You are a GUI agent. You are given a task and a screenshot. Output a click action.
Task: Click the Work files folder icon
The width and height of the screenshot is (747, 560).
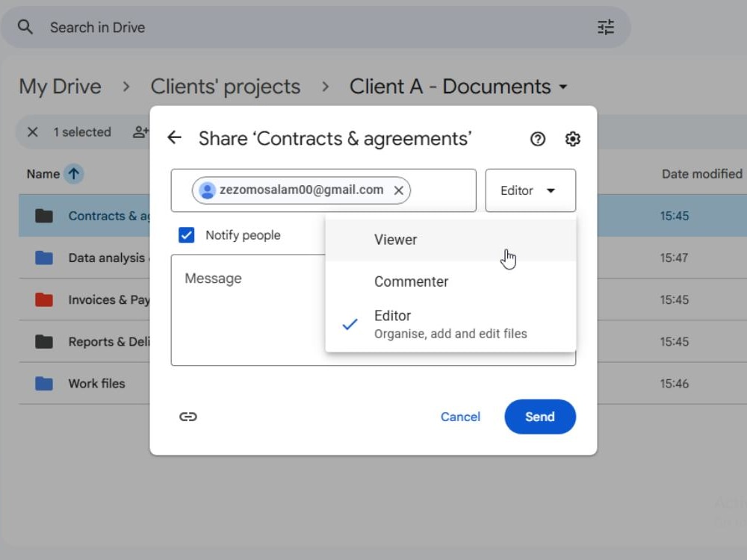click(44, 383)
